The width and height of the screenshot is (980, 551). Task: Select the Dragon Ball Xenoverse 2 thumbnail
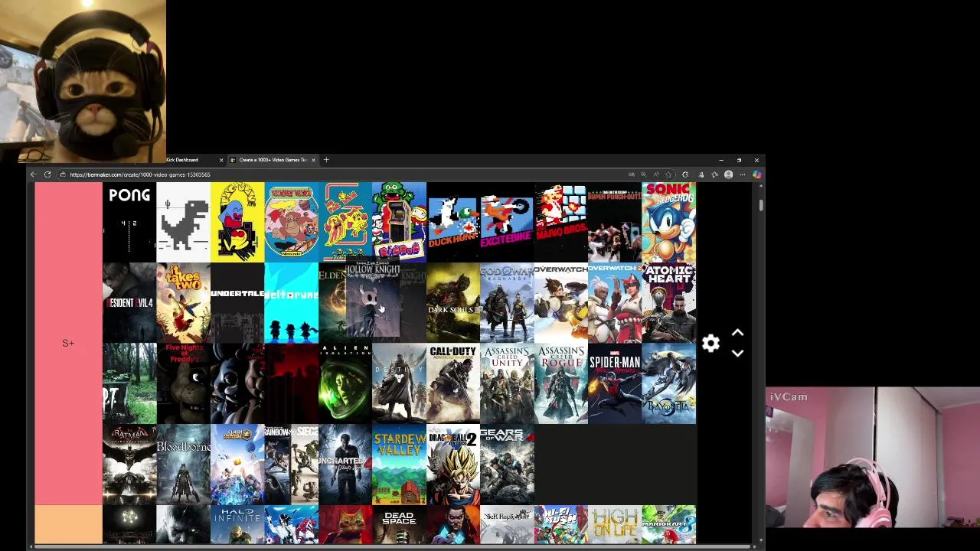click(452, 465)
